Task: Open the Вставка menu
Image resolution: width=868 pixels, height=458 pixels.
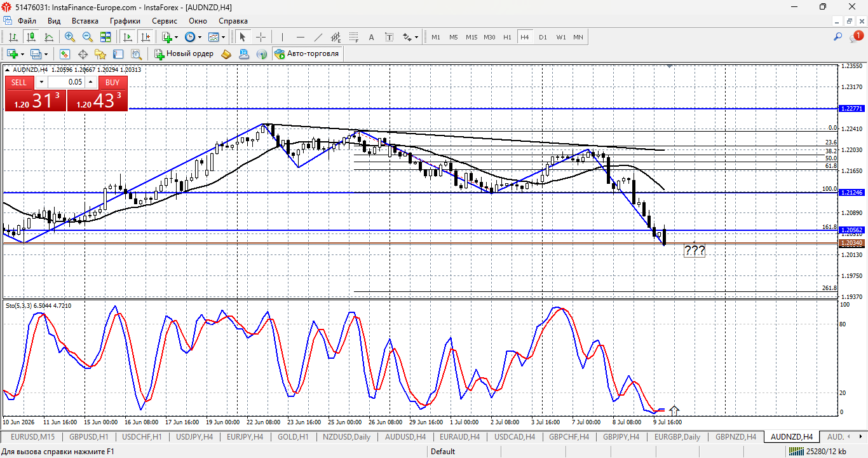Action: [x=85, y=21]
